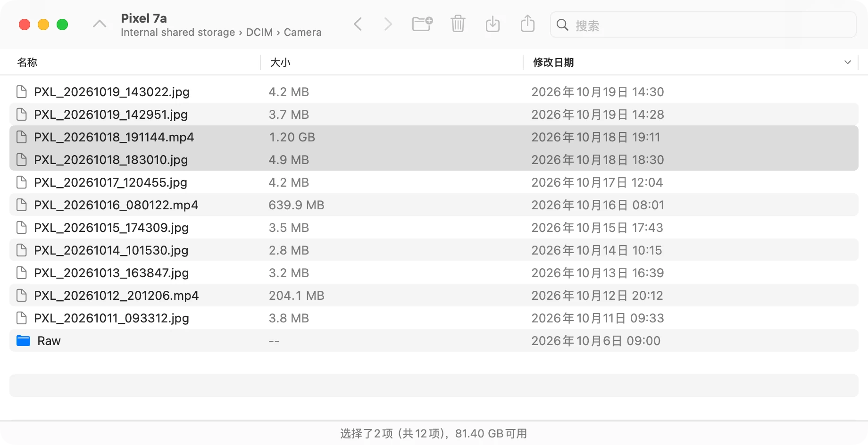
Task: Import selected files to computer
Action: (x=492, y=24)
